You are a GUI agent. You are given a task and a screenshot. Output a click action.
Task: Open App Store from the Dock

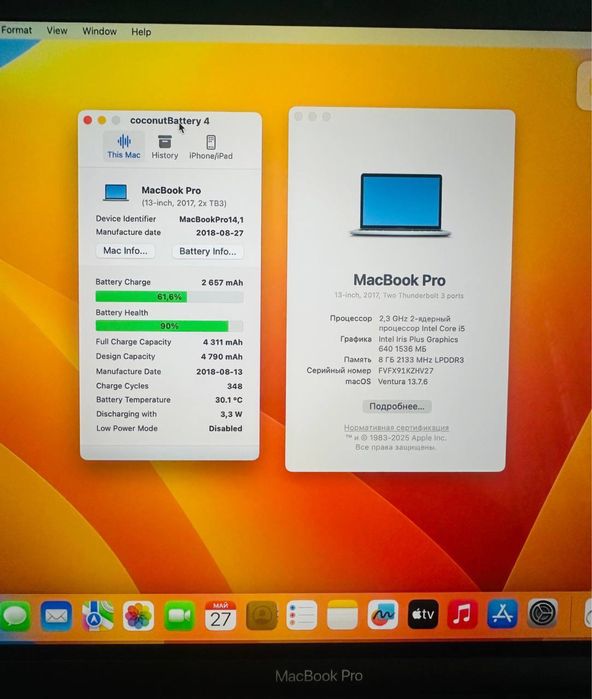coord(502,613)
